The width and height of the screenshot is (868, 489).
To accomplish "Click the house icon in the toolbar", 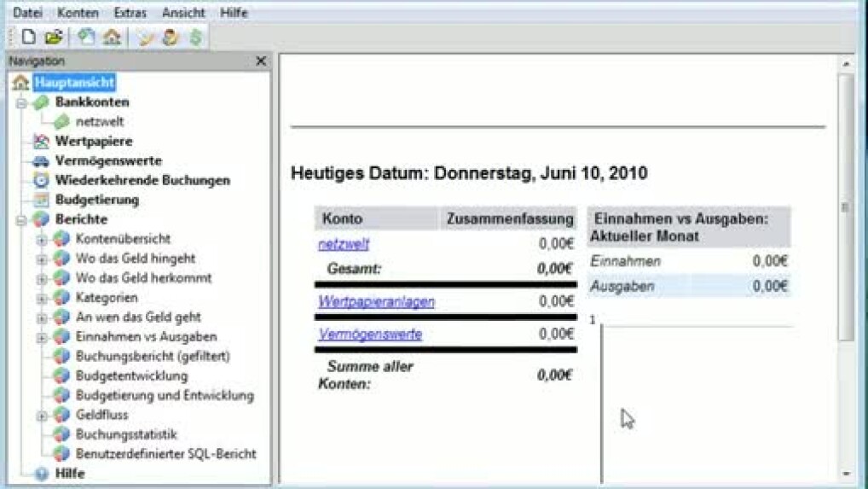I will (112, 37).
